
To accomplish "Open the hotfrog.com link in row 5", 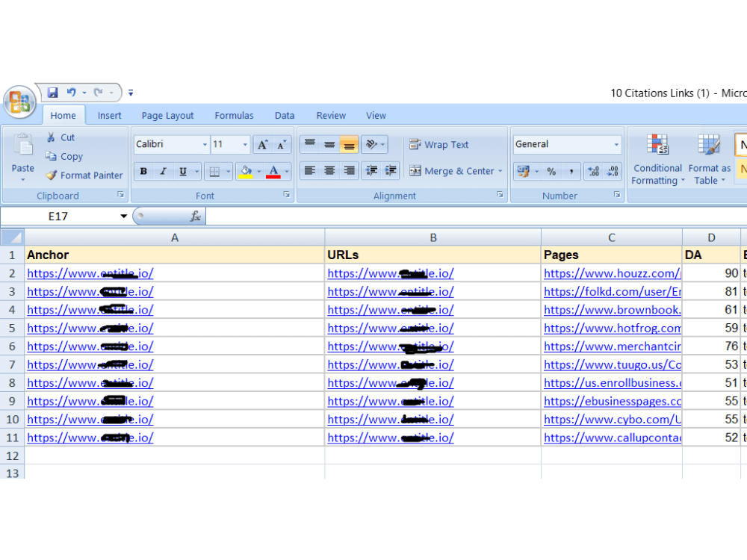I will click(613, 328).
